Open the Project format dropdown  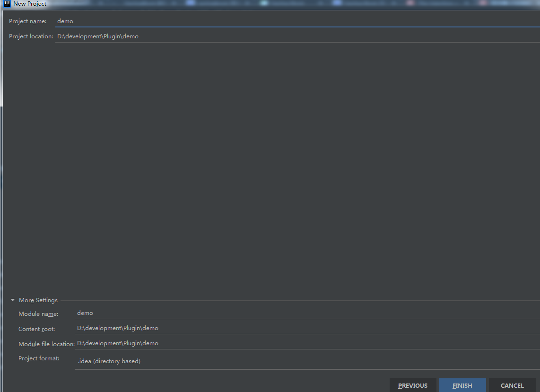coord(307,361)
